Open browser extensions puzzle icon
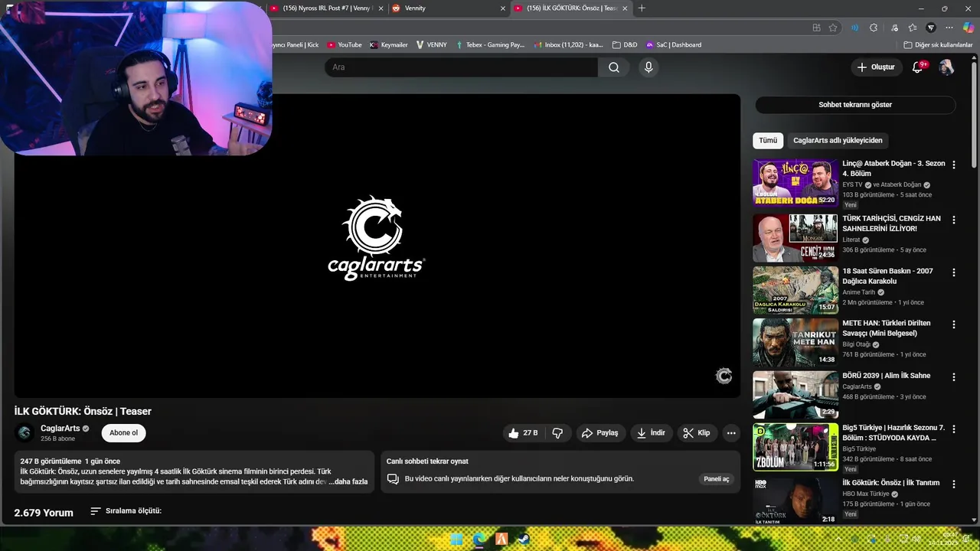The width and height of the screenshot is (980, 551). tap(874, 28)
